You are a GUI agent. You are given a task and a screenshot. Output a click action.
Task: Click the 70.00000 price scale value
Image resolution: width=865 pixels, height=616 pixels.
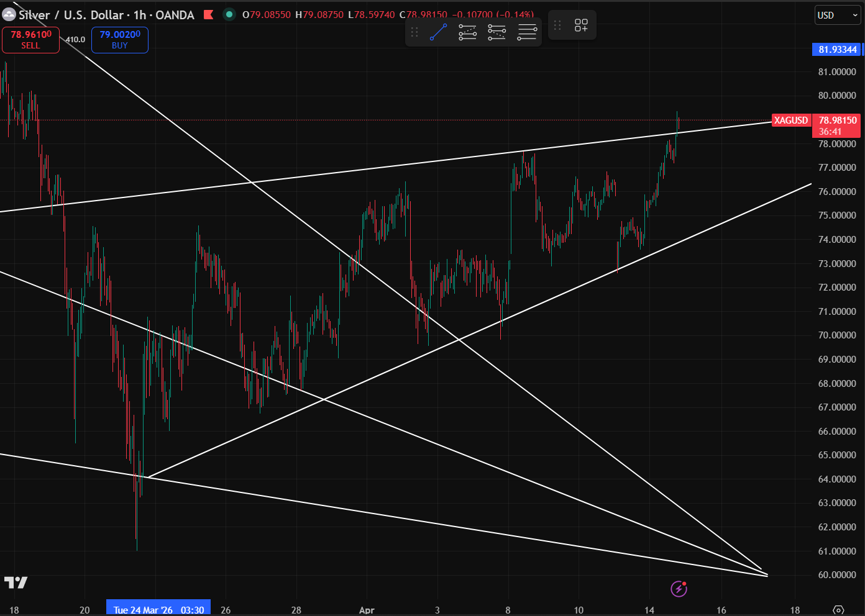[837, 335]
